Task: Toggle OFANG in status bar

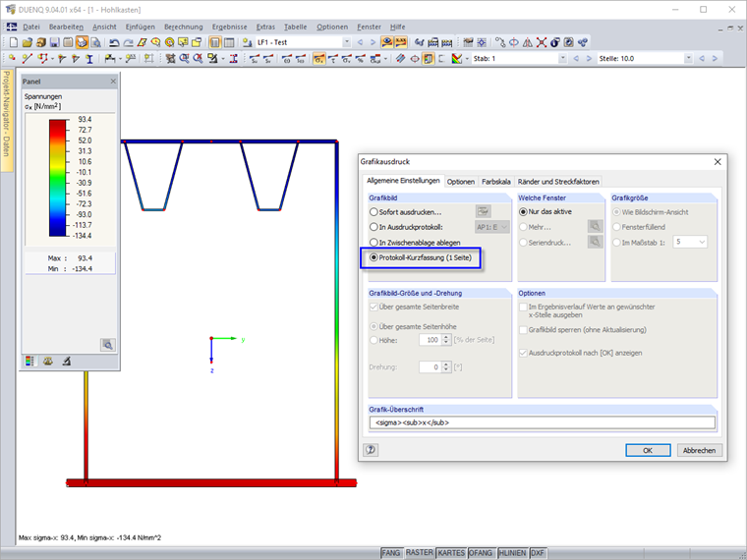Action: (x=481, y=553)
